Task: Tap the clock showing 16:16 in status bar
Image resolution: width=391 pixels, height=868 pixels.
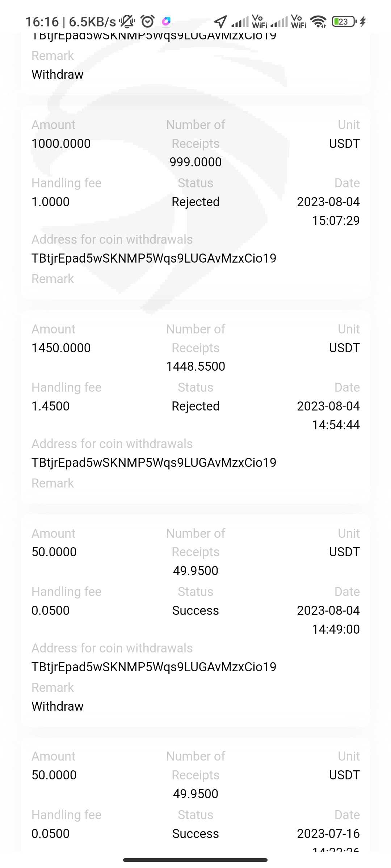Action: point(42,22)
